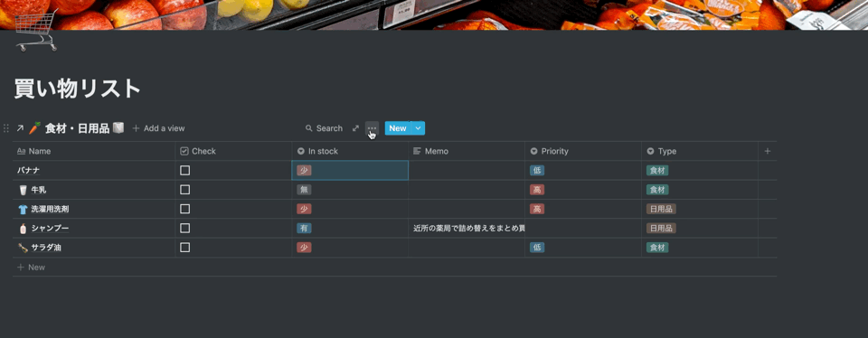Toggle the checkbox for サラダ油
The width and height of the screenshot is (868, 338).
click(184, 248)
